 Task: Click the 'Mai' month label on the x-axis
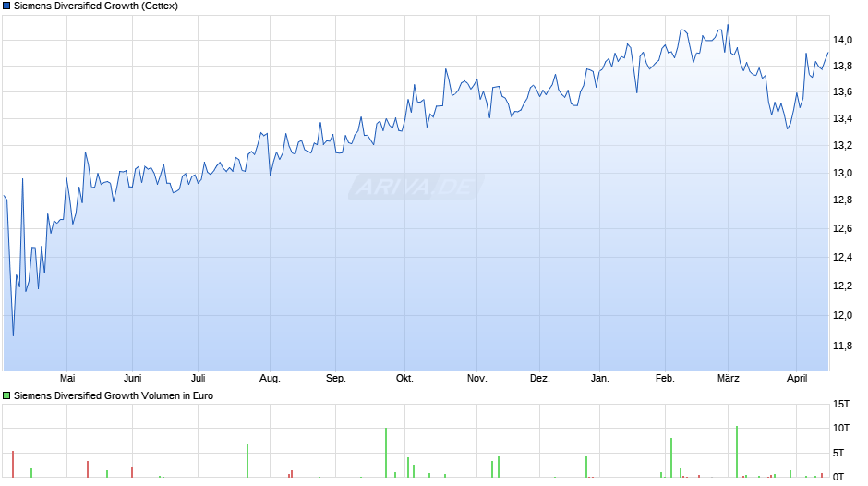(67, 379)
